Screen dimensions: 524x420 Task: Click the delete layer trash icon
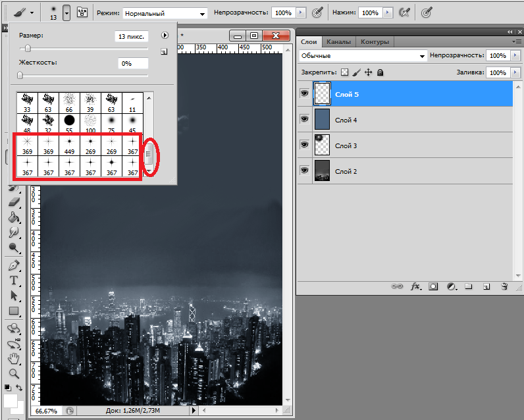click(x=504, y=286)
